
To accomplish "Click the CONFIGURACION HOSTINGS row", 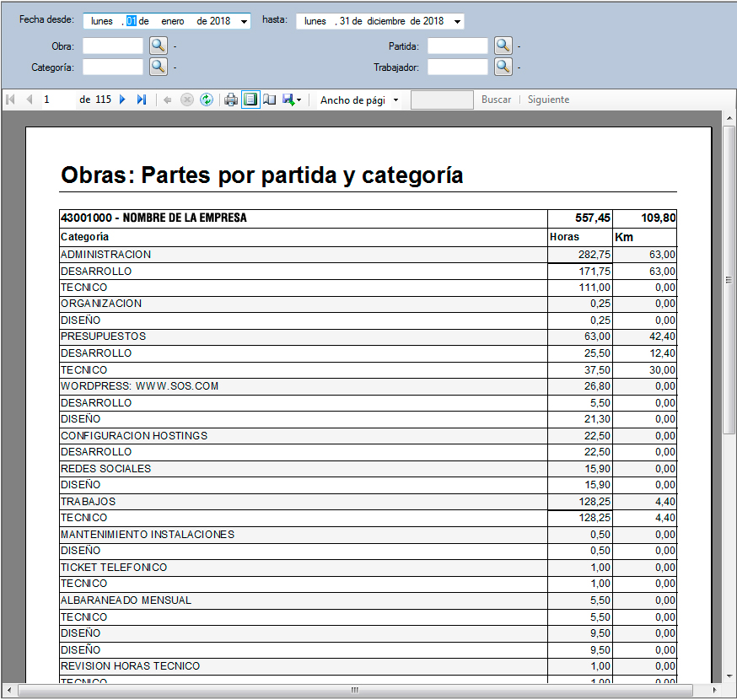I will point(368,436).
